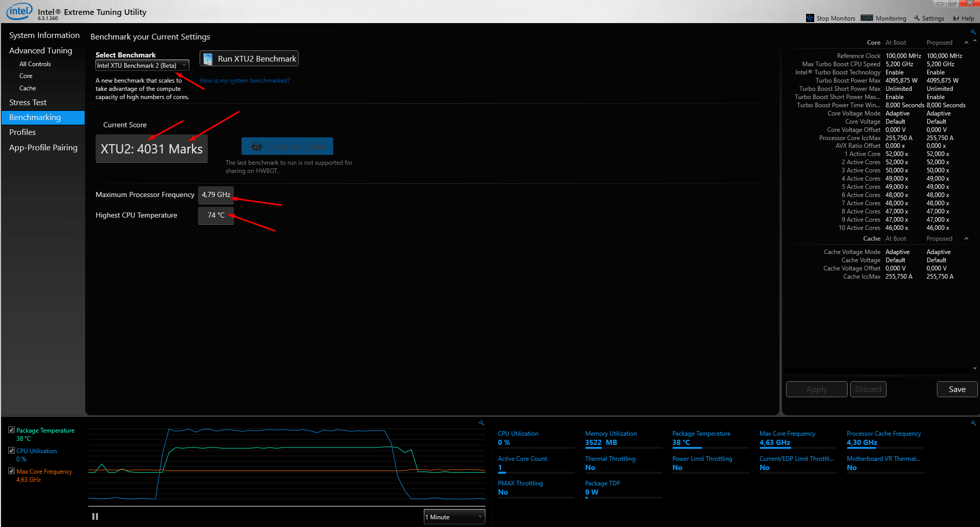Open 'How is my system benchmarked?' link

245,81
